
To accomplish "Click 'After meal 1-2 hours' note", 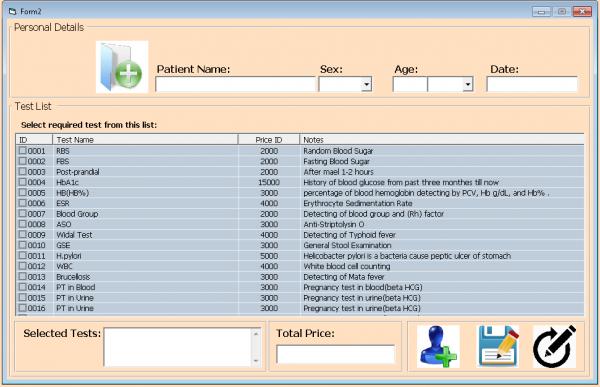I will click(338, 172).
